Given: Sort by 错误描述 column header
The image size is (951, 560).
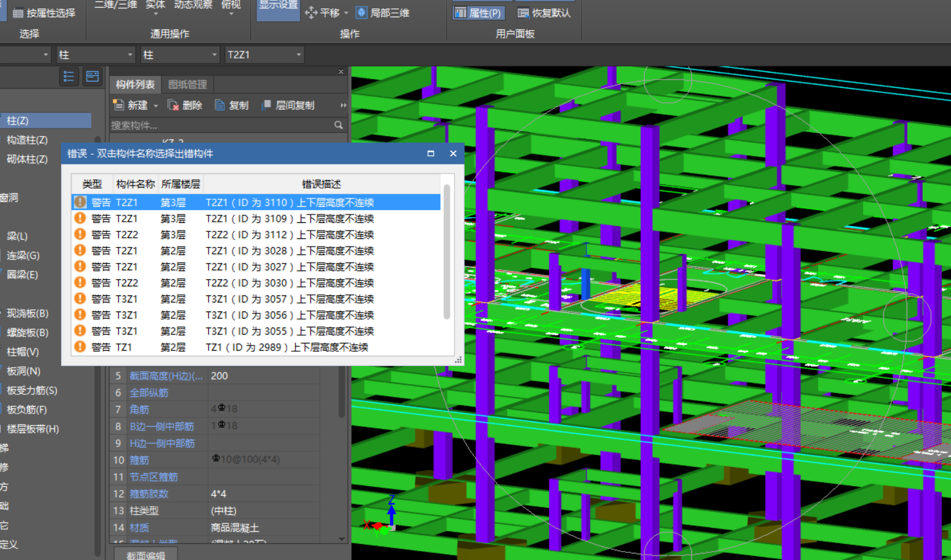Looking at the screenshot, I should point(321,184).
